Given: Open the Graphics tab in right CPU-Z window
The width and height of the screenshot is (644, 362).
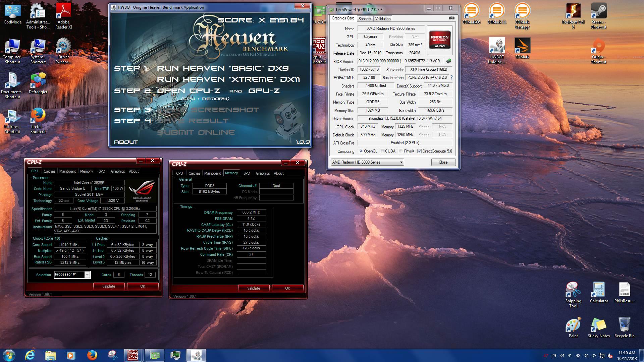Looking at the screenshot, I should pyautogui.click(x=263, y=173).
